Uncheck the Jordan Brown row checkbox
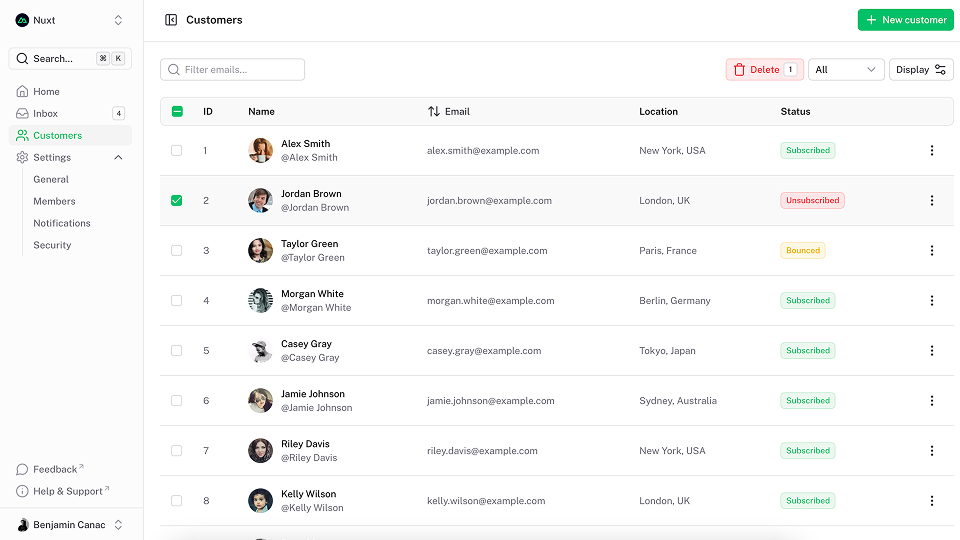 tap(177, 201)
